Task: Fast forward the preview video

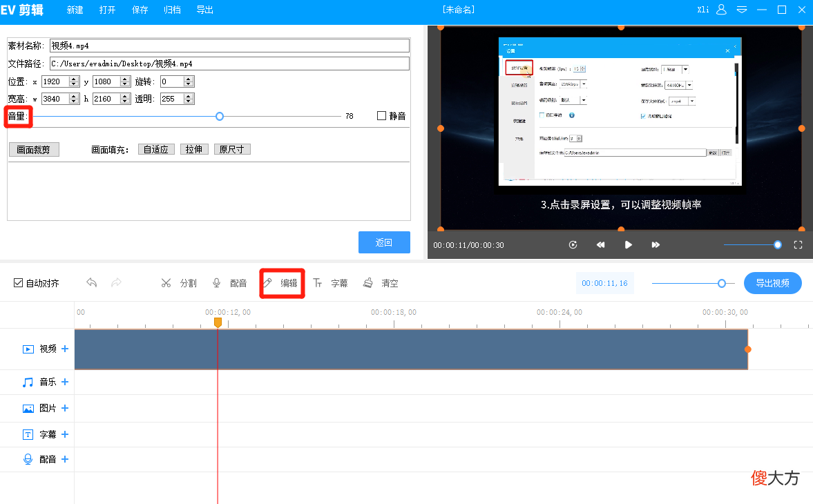Action: (x=656, y=245)
